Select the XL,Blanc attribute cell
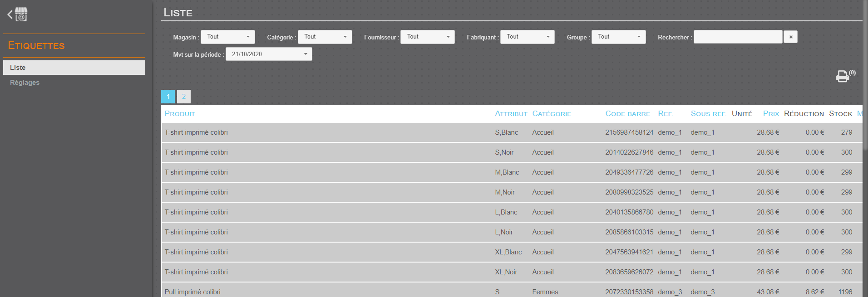The image size is (868, 297). (x=508, y=252)
